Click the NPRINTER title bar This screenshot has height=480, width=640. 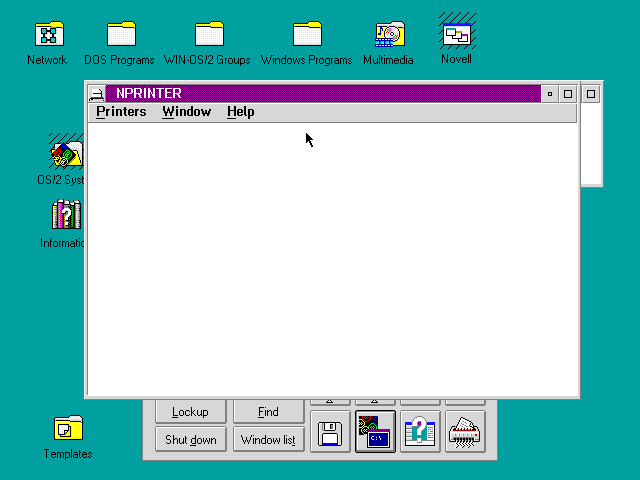click(323, 93)
